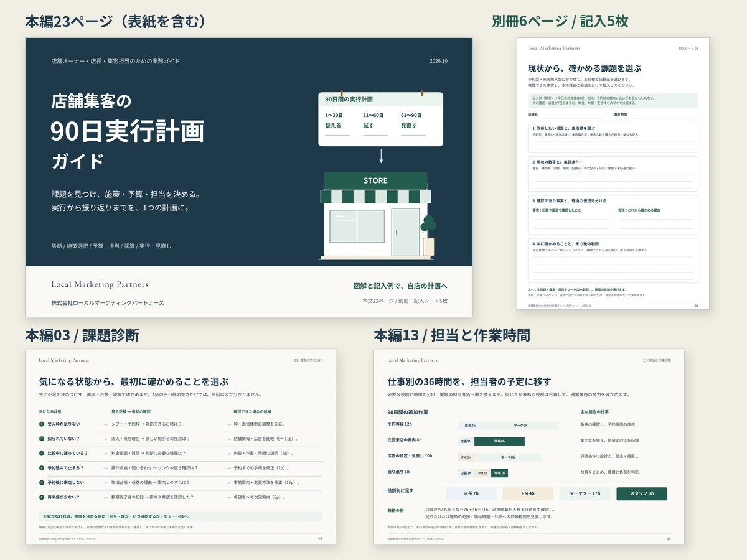Click 本文22ページ / 別冊・記入シート5枚 on the cover
Image resolution: width=747 pixels, height=560 pixels.
click(x=405, y=301)
